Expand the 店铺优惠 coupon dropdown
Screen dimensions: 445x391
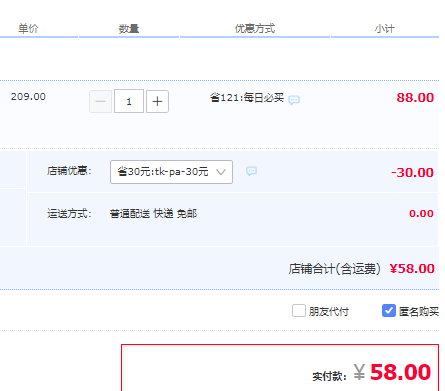171,172
